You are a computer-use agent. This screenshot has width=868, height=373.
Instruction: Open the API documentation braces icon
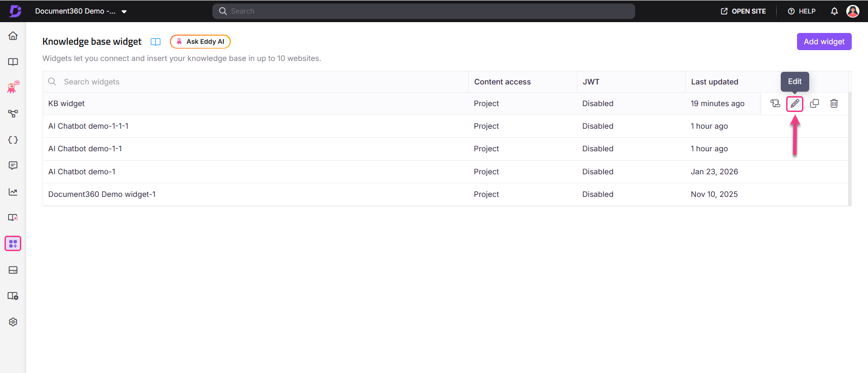pyautogui.click(x=13, y=140)
